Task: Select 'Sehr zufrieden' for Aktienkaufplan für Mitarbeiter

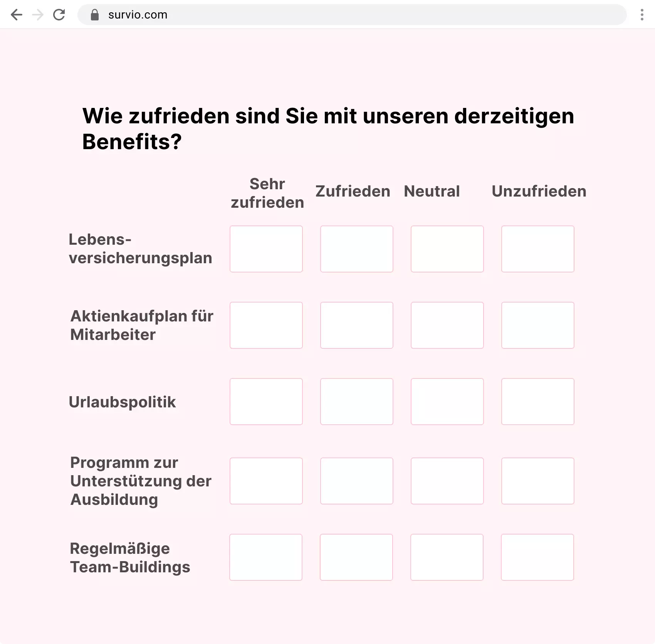Action: coord(266,325)
